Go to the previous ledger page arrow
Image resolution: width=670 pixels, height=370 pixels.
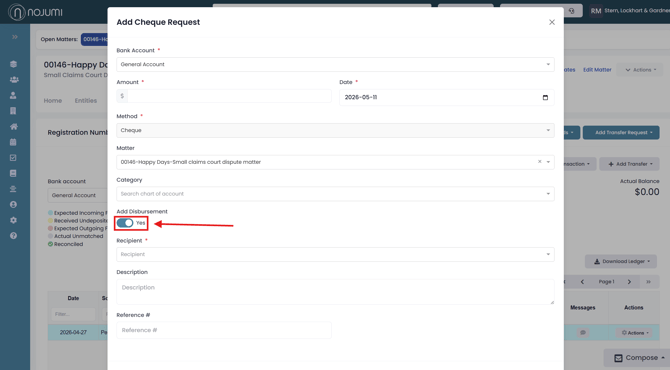coord(582,282)
